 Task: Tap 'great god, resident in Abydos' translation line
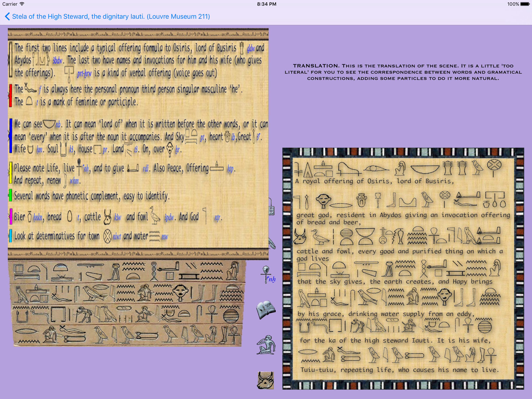tap(403, 218)
